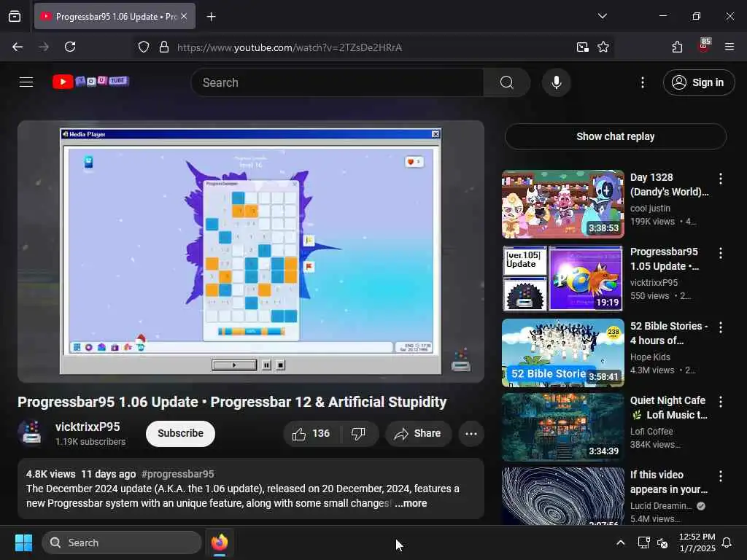Screen dimensions: 747x560
Task: Click the YouTube search magnifier button
Action: (507, 82)
